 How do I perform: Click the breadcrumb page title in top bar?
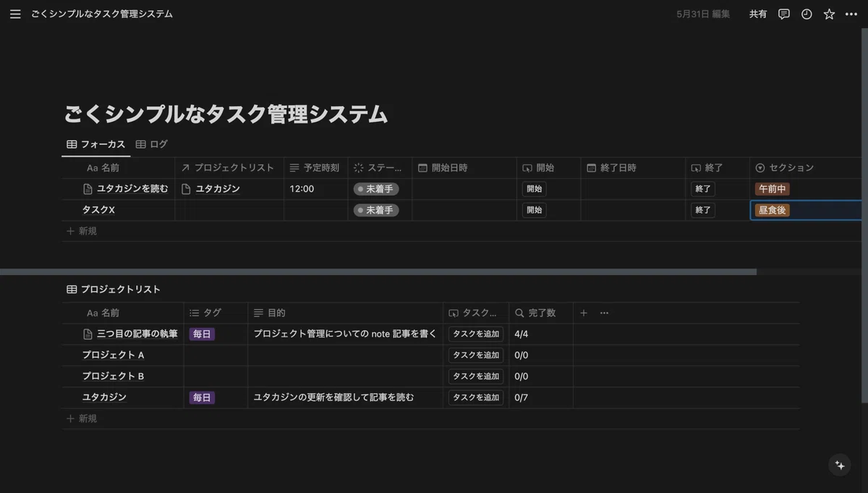tap(102, 14)
